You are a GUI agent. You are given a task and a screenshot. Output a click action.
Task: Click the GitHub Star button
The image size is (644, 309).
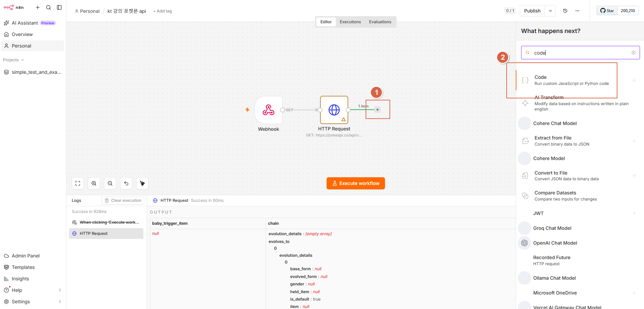pos(607,11)
